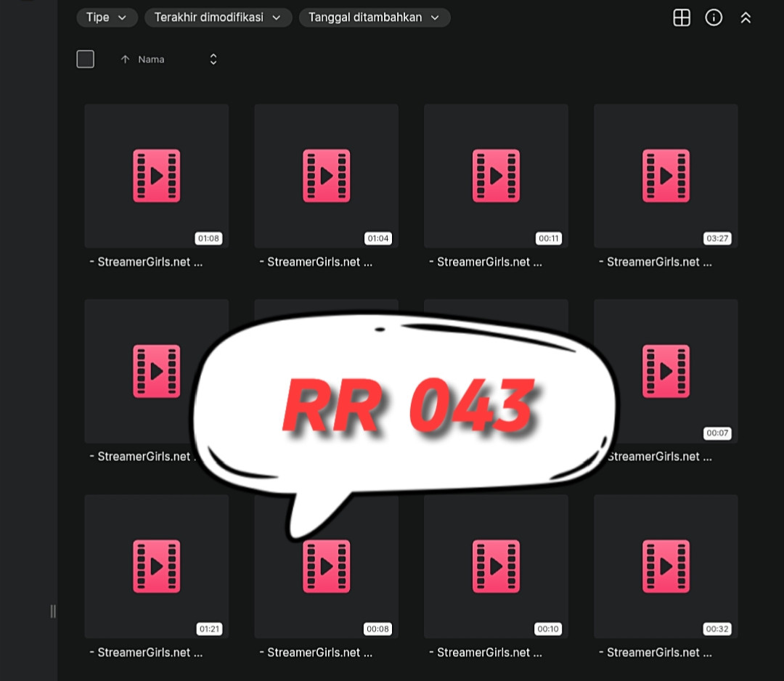The image size is (784, 681).
Task: Open the video file with 01:08 duration
Action: pos(157,176)
